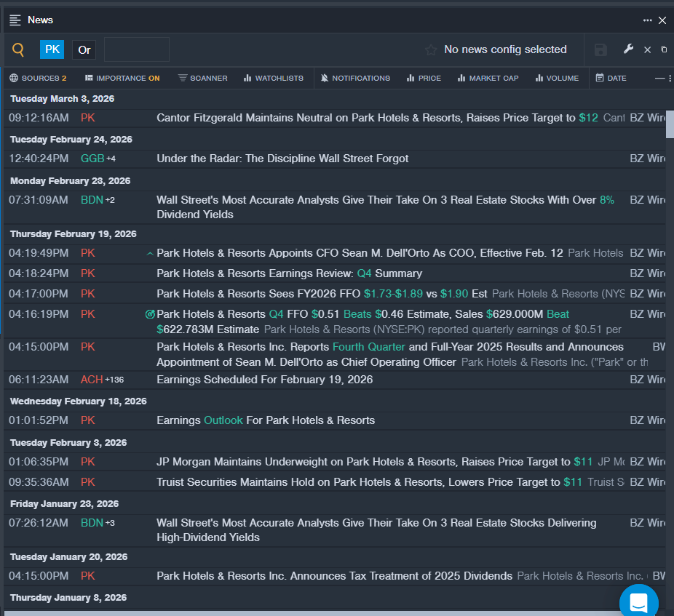
Task: Click the duplicate window icon
Action: (x=664, y=49)
